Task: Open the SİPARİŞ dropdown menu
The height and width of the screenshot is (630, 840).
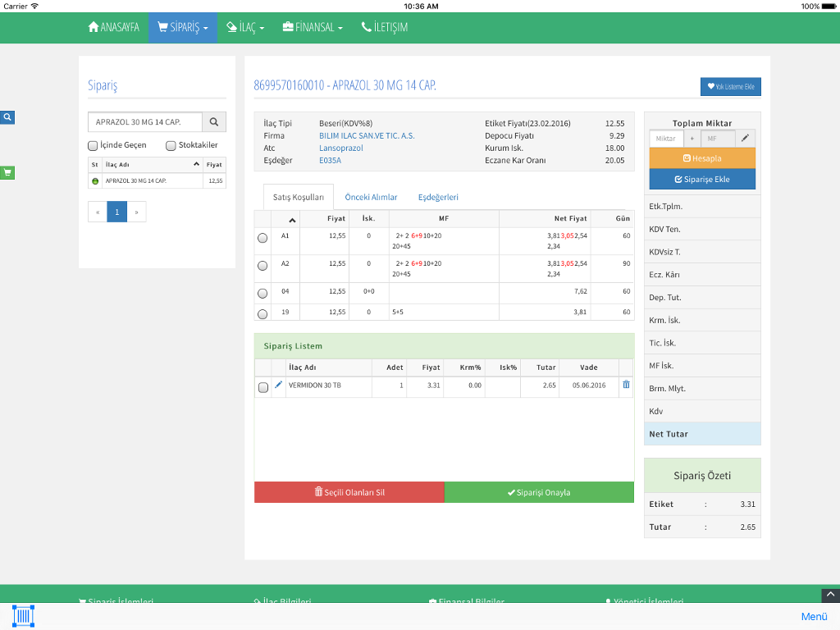Action: coord(183,27)
